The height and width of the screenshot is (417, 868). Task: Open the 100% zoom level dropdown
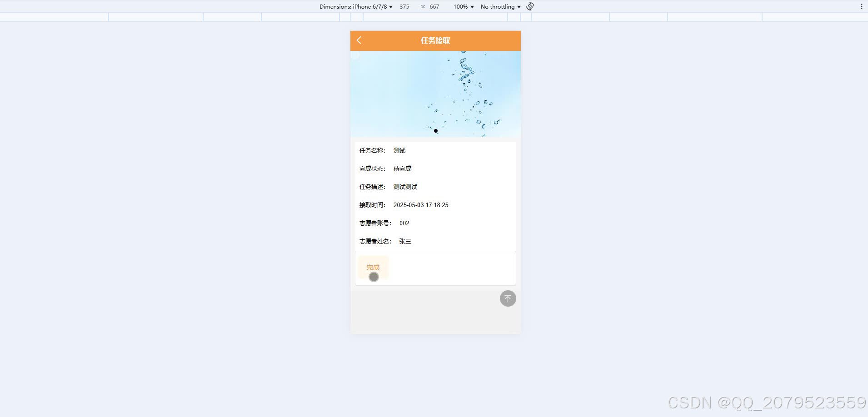tap(462, 6)
